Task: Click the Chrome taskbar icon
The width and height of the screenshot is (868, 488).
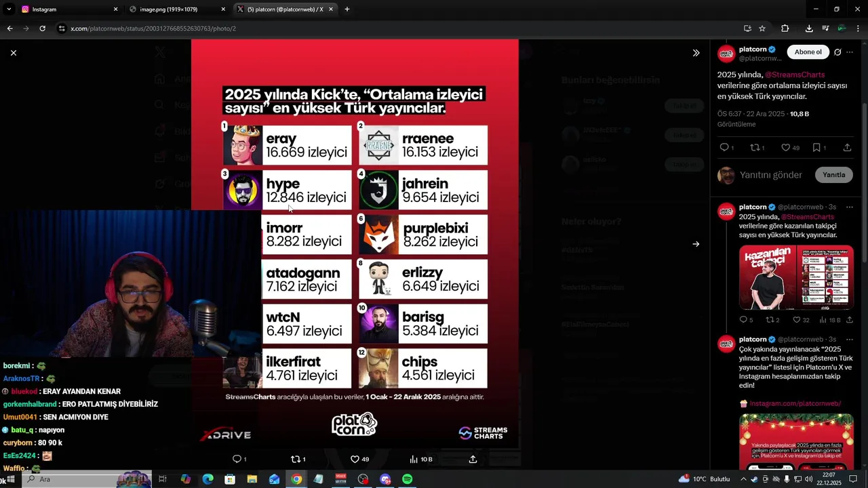Action: [296, 479]
